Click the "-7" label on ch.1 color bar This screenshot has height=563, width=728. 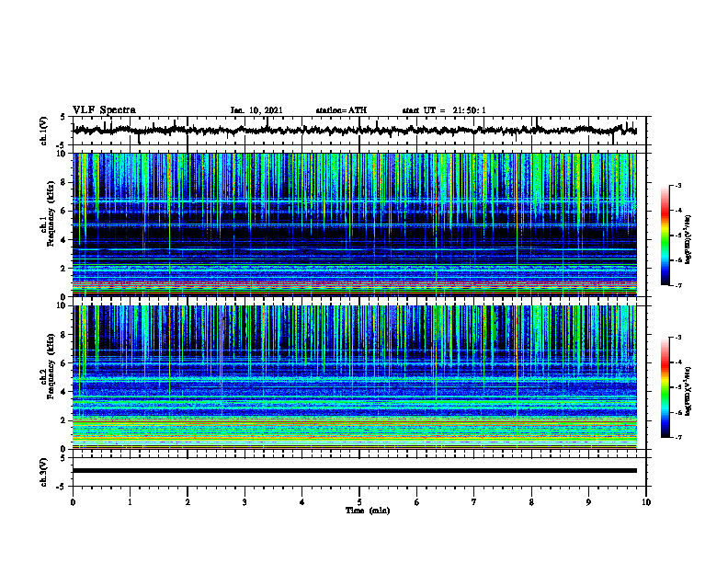tap(678, 285)
